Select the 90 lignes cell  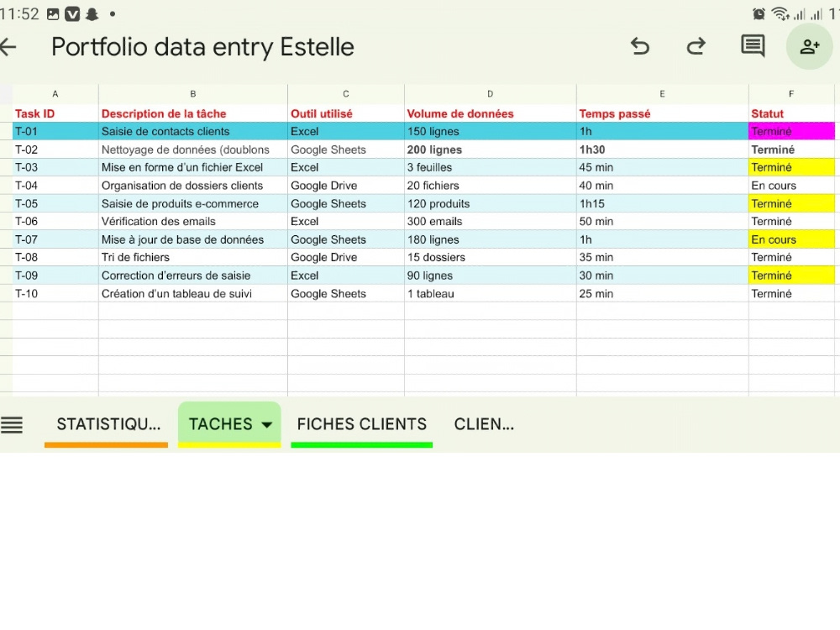(491, 276)
